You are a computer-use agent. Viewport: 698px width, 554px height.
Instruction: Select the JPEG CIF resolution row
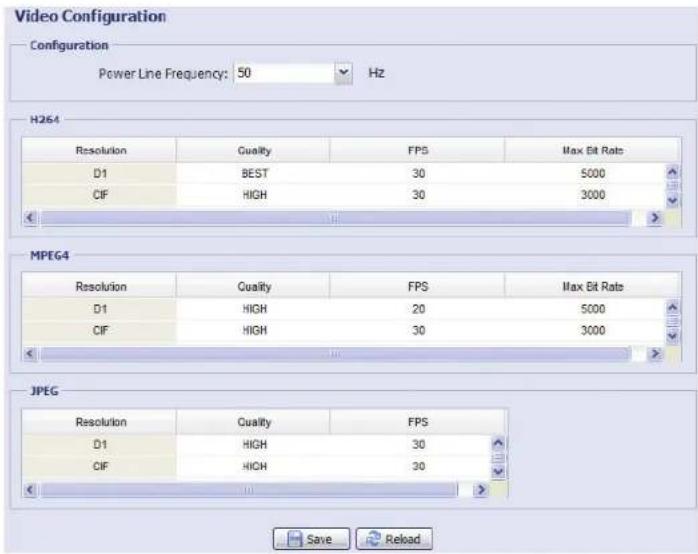[x=99, y=467]
